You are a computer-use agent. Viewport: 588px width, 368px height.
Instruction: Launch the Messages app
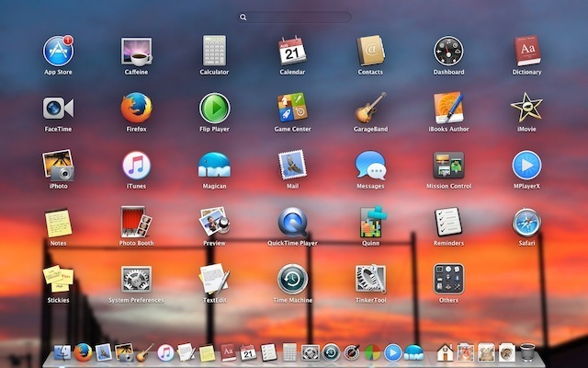(370, 166)
